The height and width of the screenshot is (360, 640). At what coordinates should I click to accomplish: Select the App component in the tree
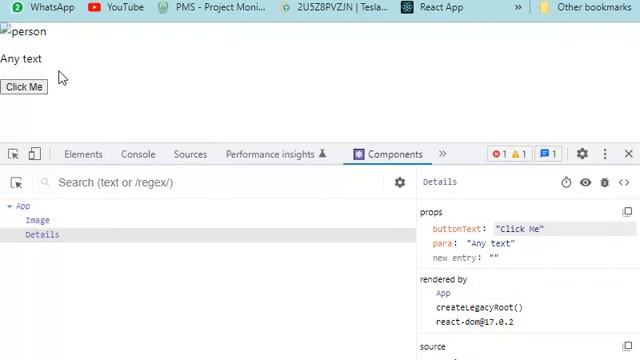coord(23,206)
